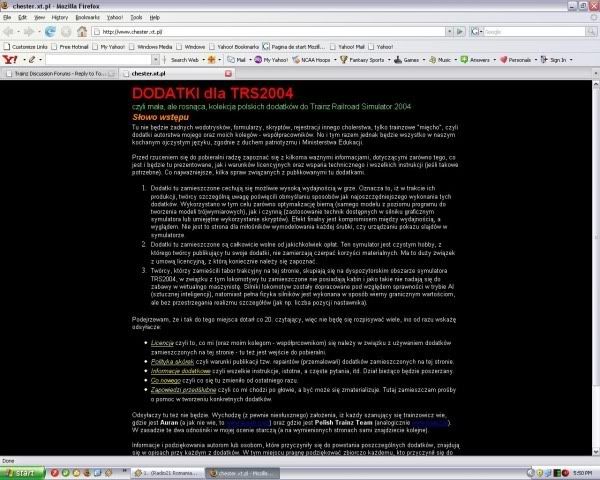
Task: Expand the Mail dropdown arrow on the Yahoo toolbar
Action: [x=250, y=60]
